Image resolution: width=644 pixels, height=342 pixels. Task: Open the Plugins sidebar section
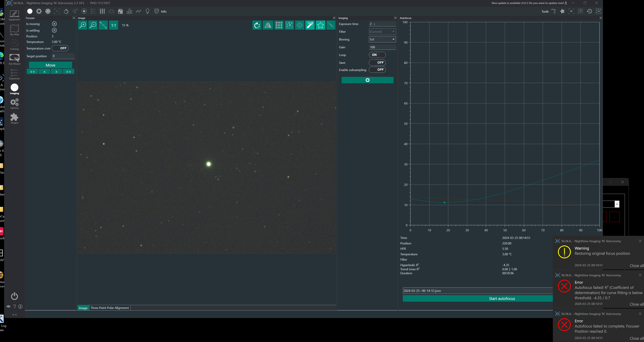(14, 118)
